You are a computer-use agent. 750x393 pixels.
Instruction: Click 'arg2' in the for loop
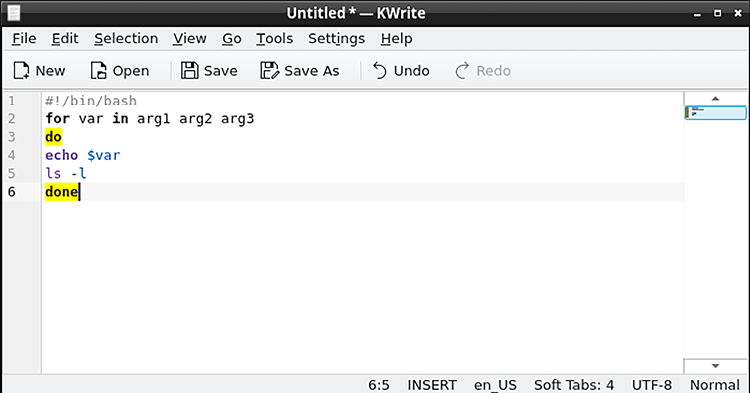click(x=195, y=119)
